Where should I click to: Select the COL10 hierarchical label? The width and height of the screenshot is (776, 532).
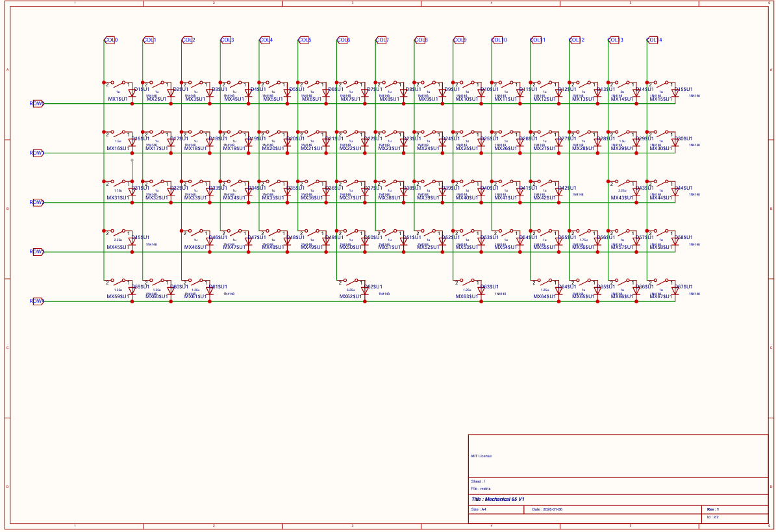coord(499,40)
